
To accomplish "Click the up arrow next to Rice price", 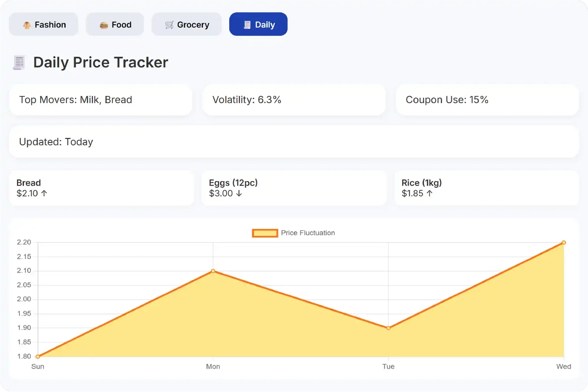I will tap(429, 193).
